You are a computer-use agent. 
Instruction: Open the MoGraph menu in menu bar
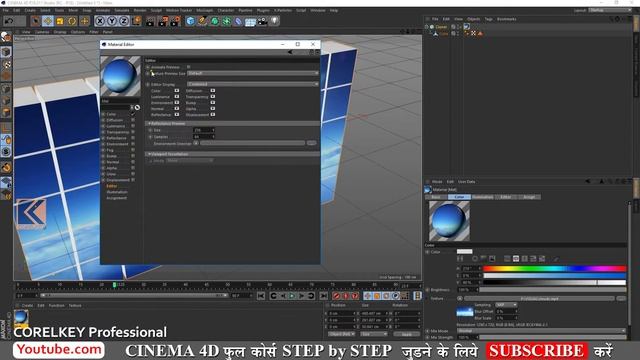pos(204,10)
